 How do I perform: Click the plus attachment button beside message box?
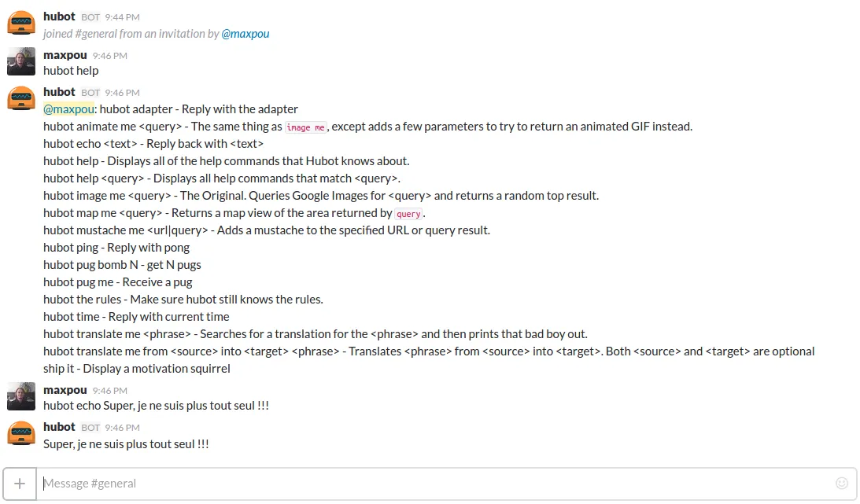coord(20,484)
